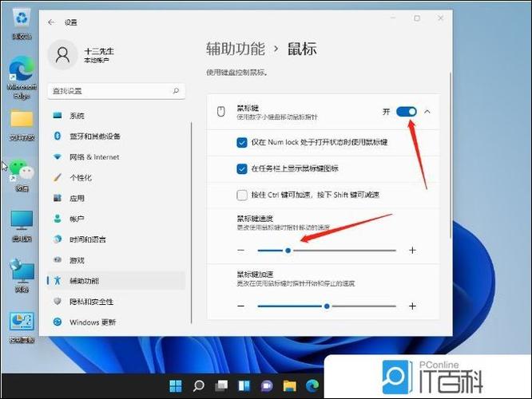Toggle the 鼠标键 switch off

pyautogui.click(x=407, y=112)
